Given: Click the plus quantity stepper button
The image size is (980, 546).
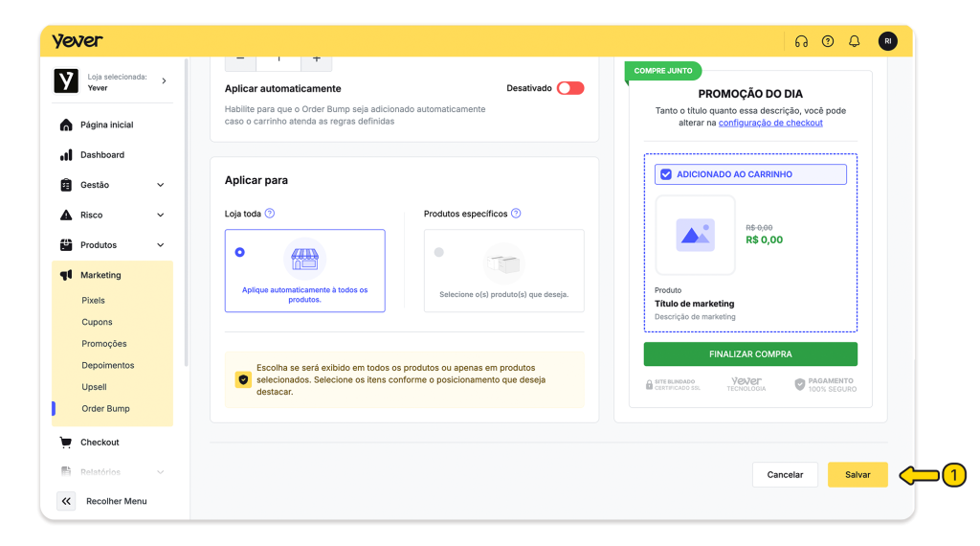Looking at the screenshot, I should [x=316, y=59].
